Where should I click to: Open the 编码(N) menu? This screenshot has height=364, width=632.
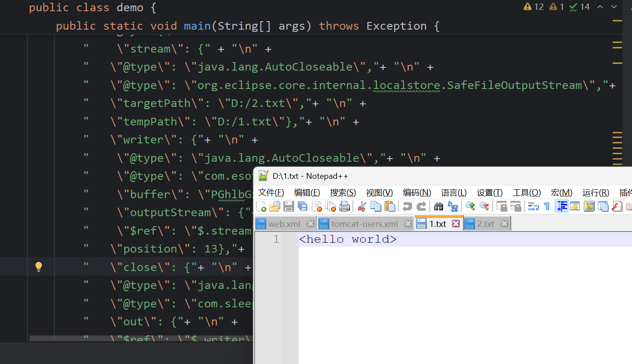click(417, 193)
